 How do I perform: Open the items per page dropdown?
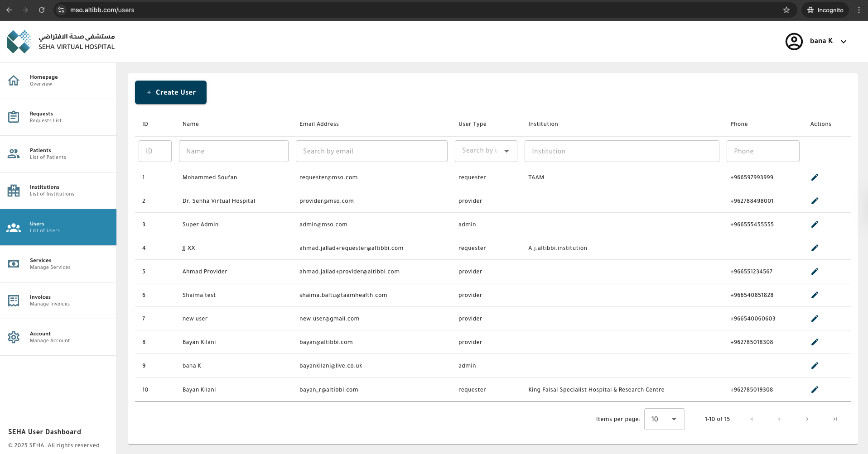point(664,419)
